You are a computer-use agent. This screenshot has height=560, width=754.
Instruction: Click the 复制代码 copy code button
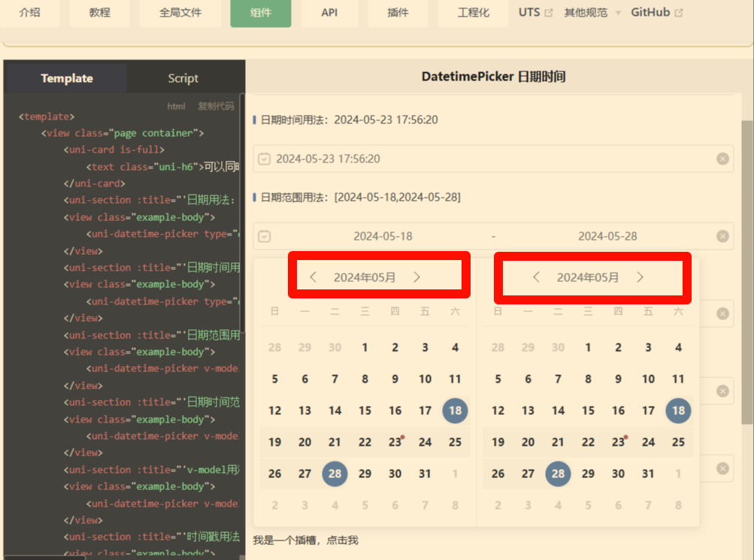coord(216,106)
